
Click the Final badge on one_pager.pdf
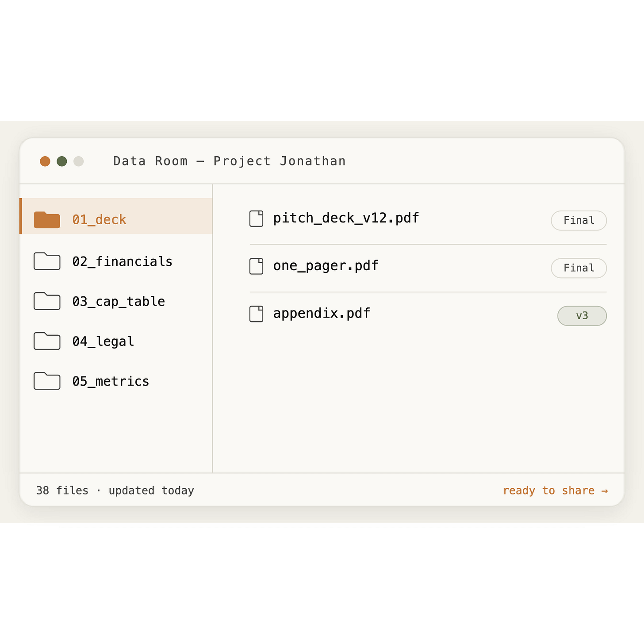click(579, 268)
